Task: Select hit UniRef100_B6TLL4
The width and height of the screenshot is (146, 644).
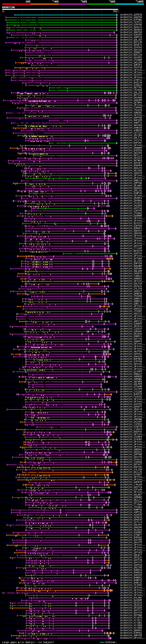Action: point(131,155)
